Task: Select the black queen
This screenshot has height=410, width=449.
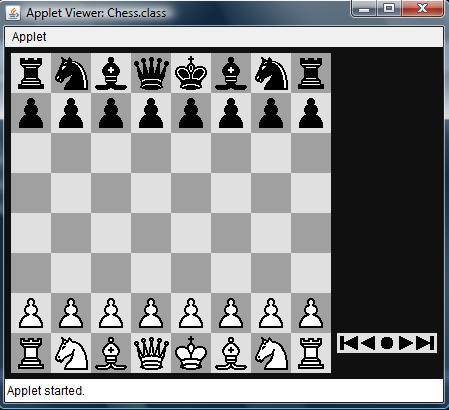Action: 151,73
